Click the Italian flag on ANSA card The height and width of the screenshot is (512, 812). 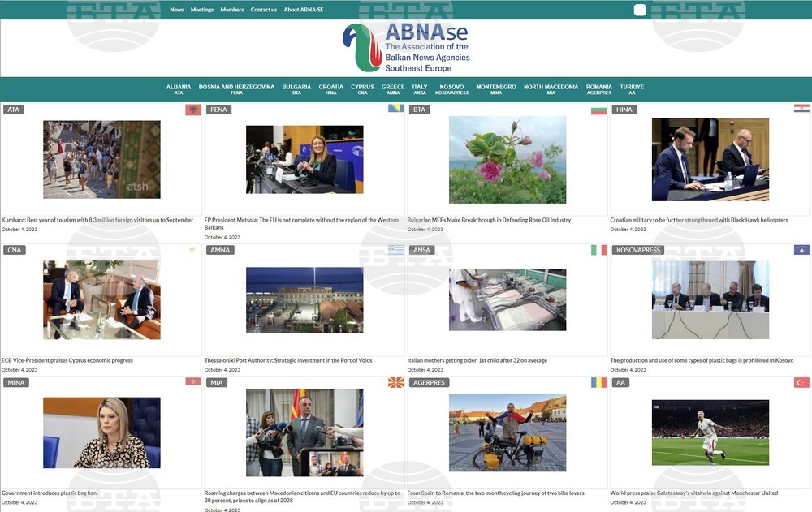pos(598,250)
